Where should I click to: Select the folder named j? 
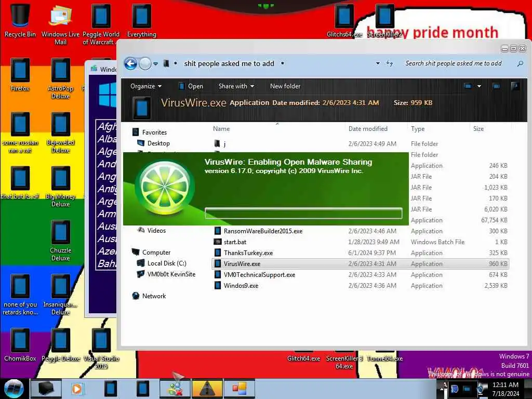pos(360,143)
